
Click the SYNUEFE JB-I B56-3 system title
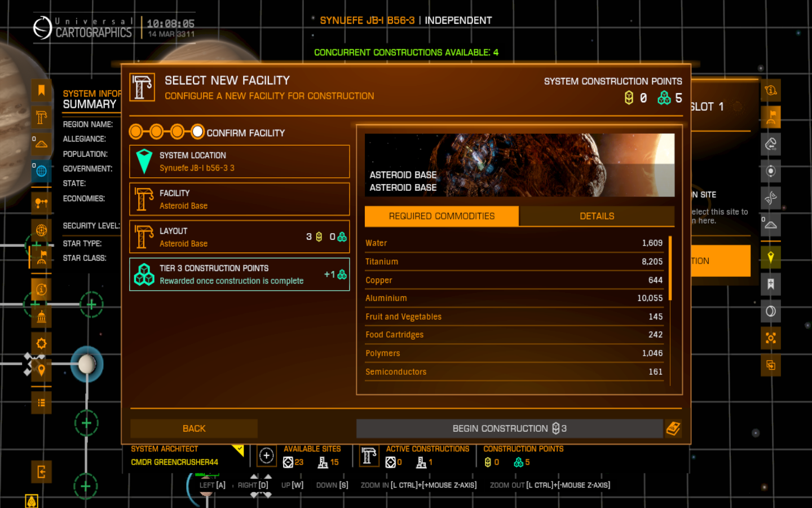pyautogui.click(x=367, y=20)
